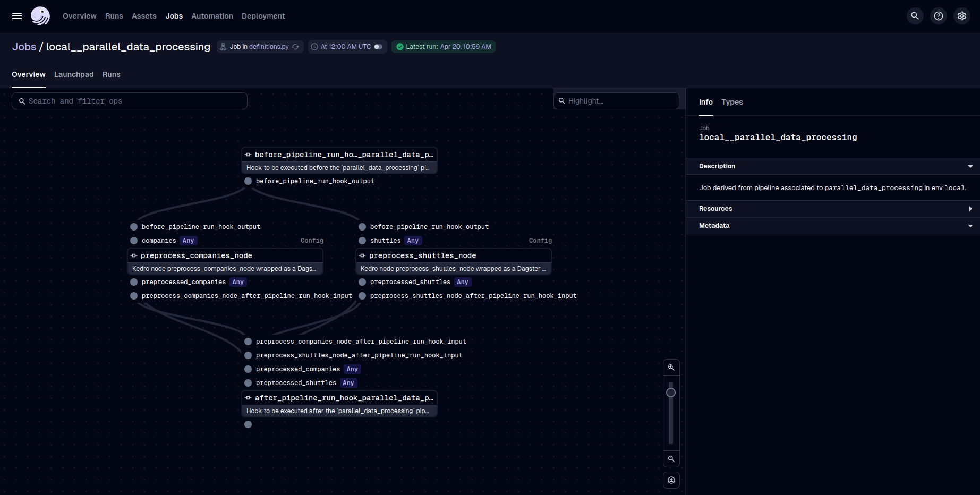The height and width of the screenshot is (495, 980).
Task: Click the export graph download icon
Action: click(671, 480)
